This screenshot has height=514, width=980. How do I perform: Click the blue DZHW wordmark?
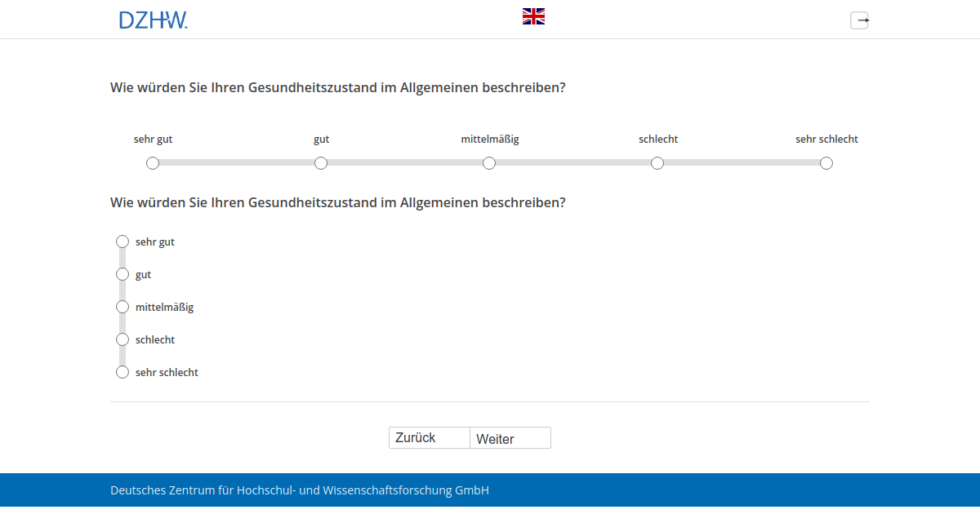154,19
